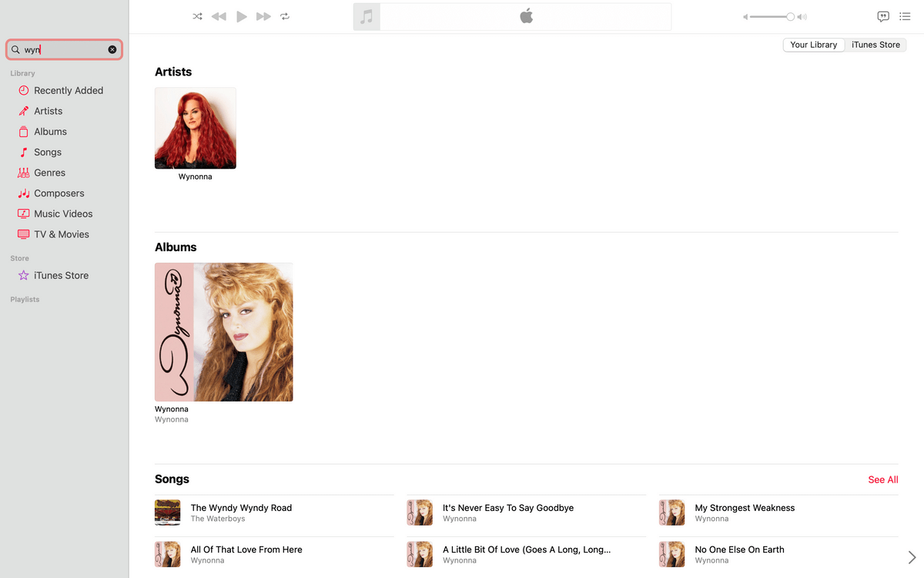Click My Strongest Weakness song artwork
Image resolution: width=924 pixels, height=578 pixels.
click(672, 512)
